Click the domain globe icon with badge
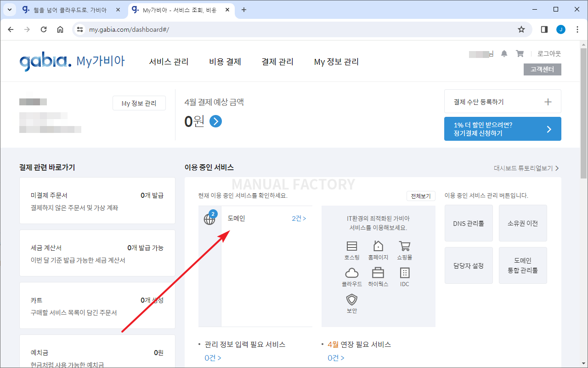The height and width of the screenshot is (368, 588). (210, 218)
